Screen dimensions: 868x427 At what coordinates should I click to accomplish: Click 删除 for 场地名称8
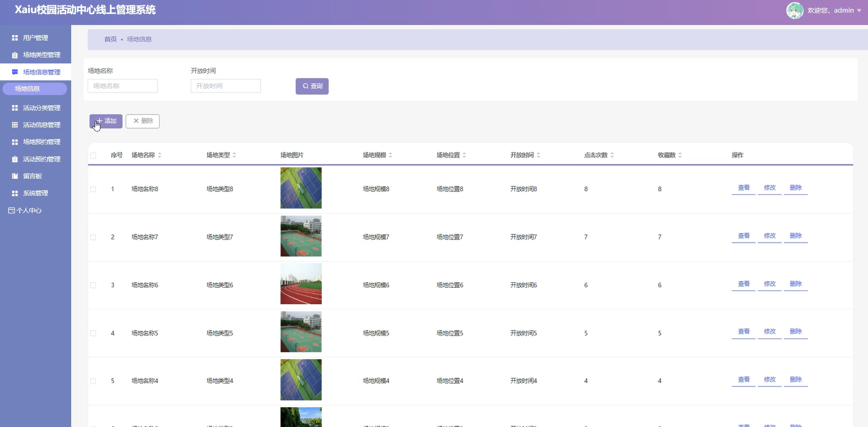pos(795,188)
